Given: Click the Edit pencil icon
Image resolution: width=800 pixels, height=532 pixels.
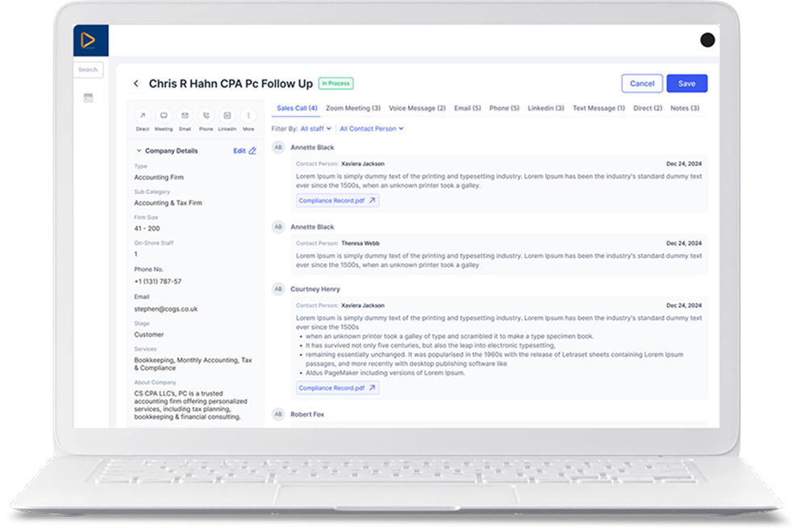Looking at the screenshot, I should [x=252, y=151].
